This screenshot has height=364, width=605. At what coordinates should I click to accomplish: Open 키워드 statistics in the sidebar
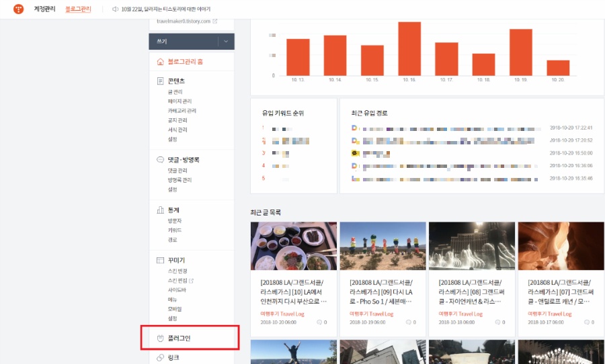coord(174,230)
